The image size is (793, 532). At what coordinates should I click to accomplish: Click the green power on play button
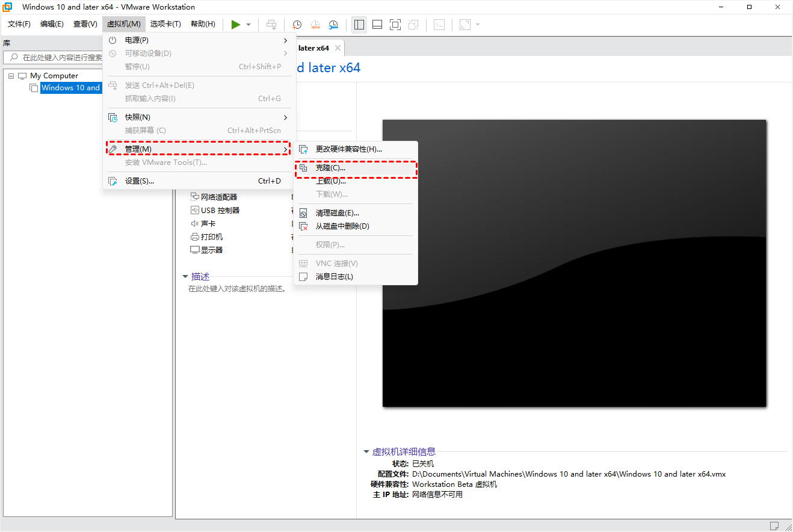click(236, 25)
